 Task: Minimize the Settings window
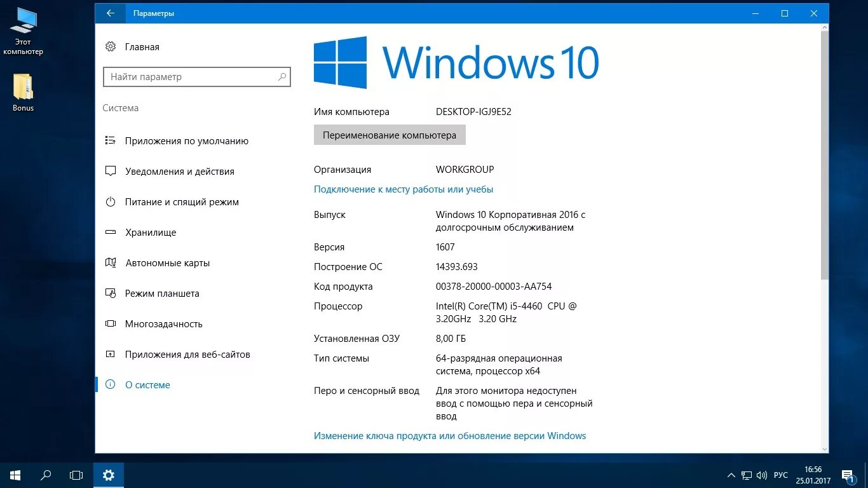pos(756,13)
